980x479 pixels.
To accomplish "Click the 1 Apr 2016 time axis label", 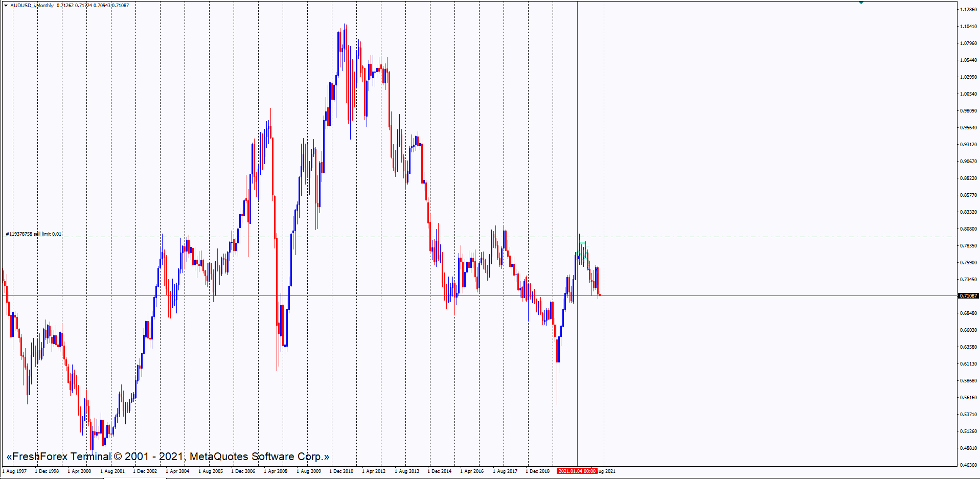I will click(x=471, y=471).
